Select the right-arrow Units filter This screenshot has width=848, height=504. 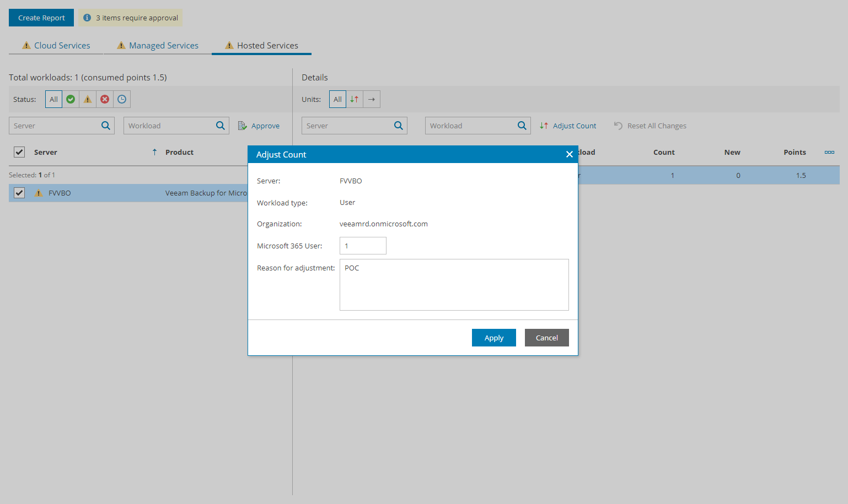(371, 99)
